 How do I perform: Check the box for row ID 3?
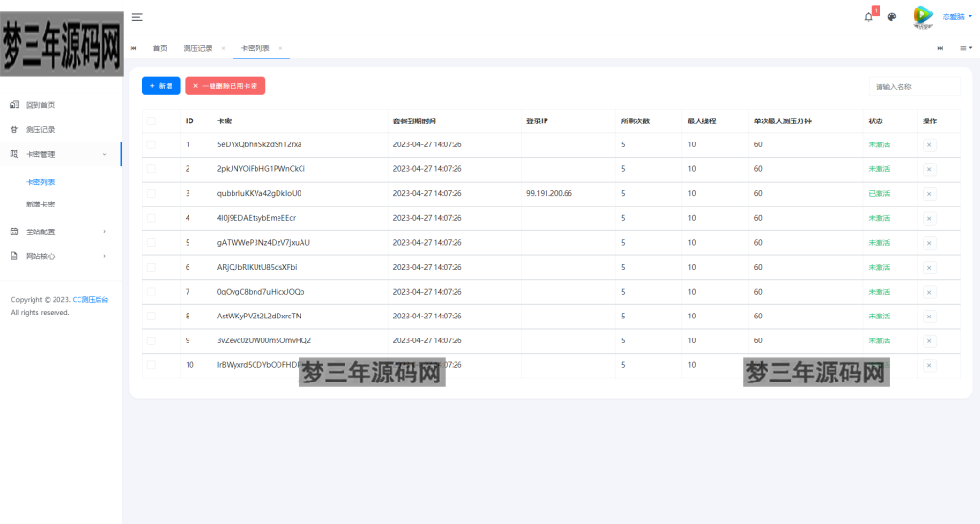(x=151, y=193)
